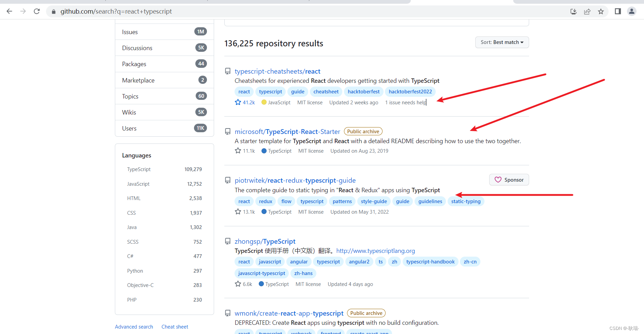The height and width of the screenshot is (334, 644).
Task: Select the Issues search category
Action: pyautogui.click(x=164, y=32)
